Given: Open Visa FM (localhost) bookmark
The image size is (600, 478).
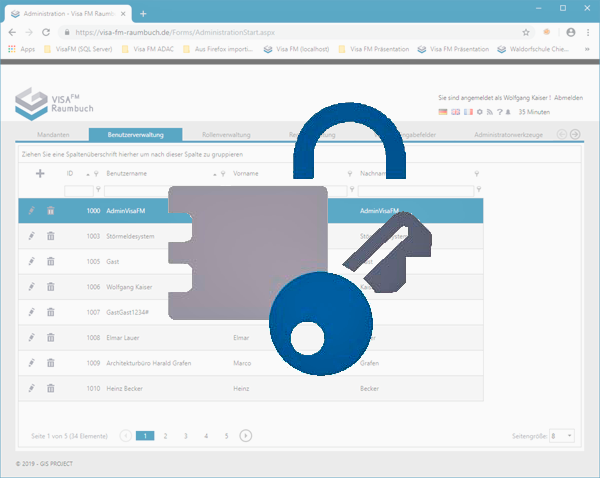Looking at the screenshot, I should (297, 49).
